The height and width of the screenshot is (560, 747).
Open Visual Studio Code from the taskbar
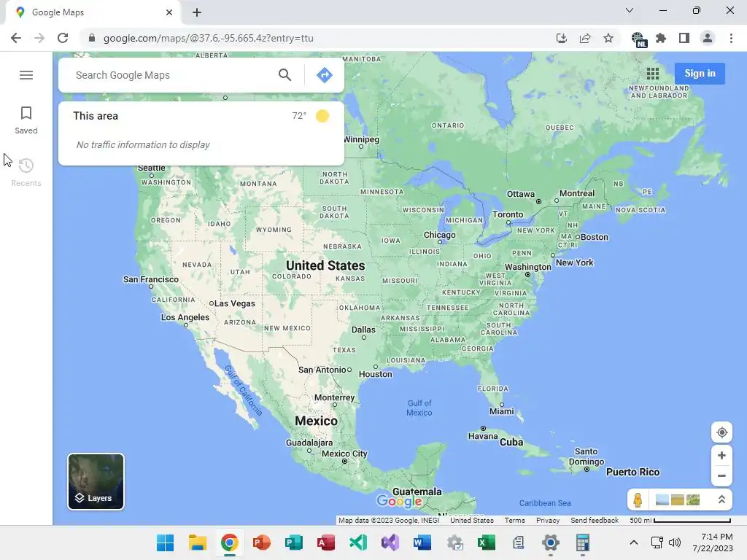pyautogui.click(x=358, y=542)
